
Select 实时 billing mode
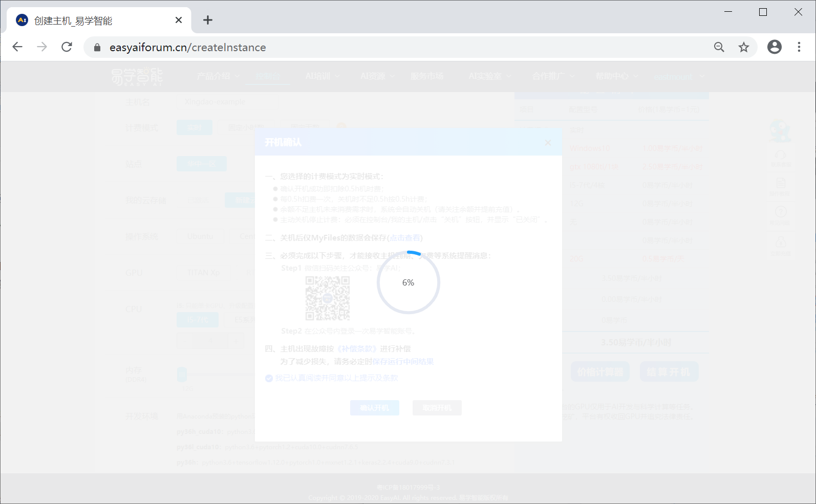coord(195,127)
